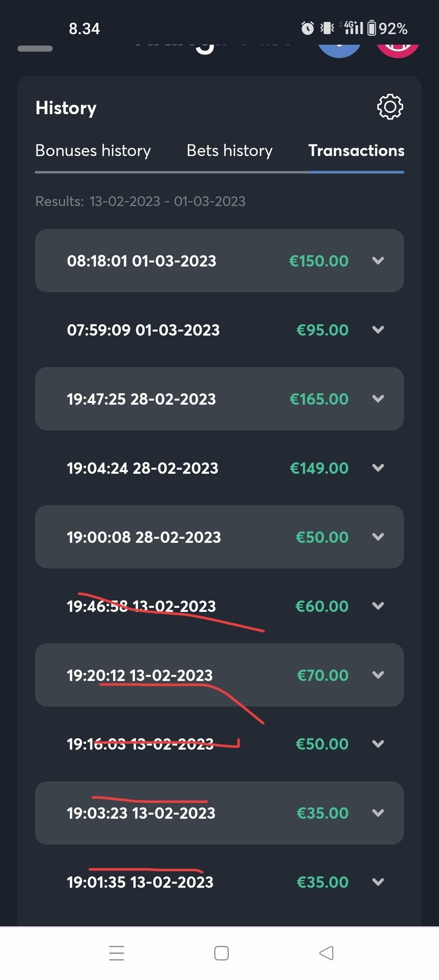Expand the €95.00 transaction details

pos(378,330)
